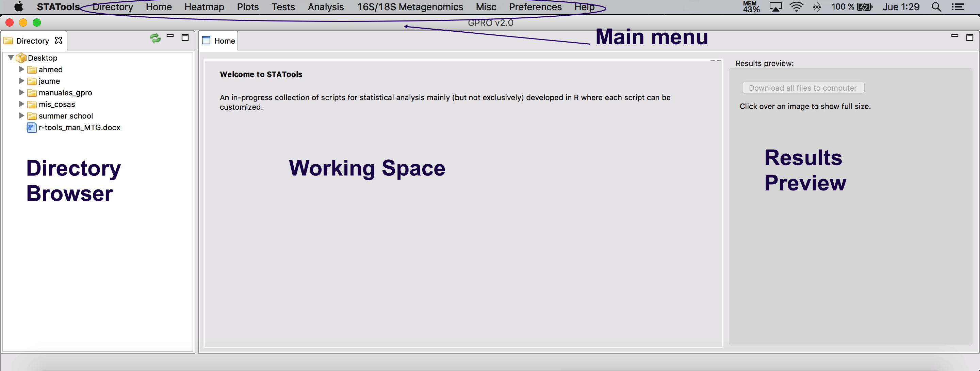Click the mis_cosas folder icon
Image resolution: width=980 pixels, height=371 pixels.
[x=32, y=104]
